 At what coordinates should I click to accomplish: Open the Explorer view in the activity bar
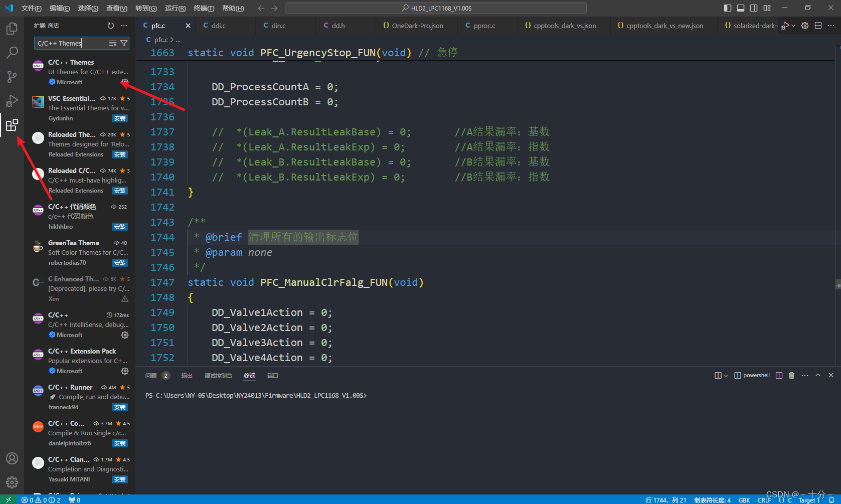coord(12,29)
